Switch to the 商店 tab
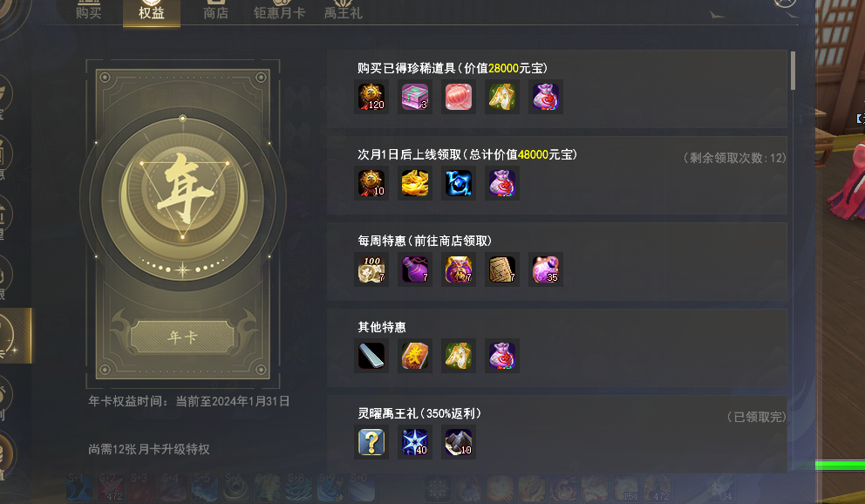This screenshot has height=504, width=865. click(x=215, y=11)
